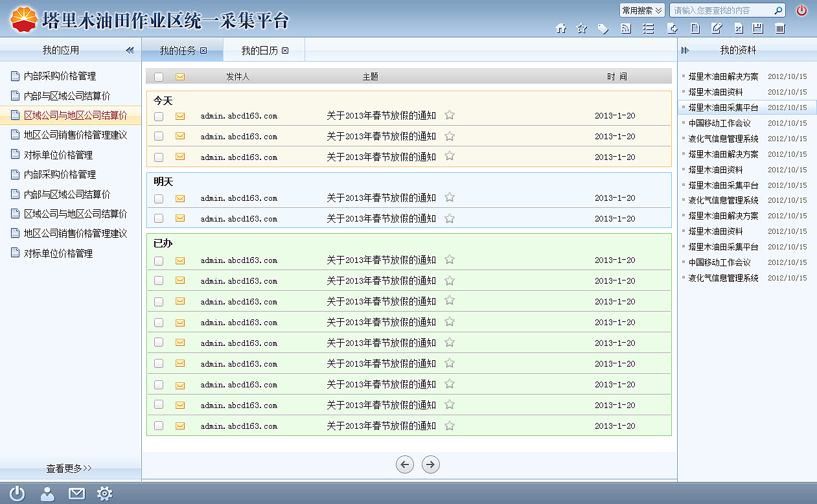Tick the select-all checkbox in the header row
The image size is (817, 504).
[159, 76]
